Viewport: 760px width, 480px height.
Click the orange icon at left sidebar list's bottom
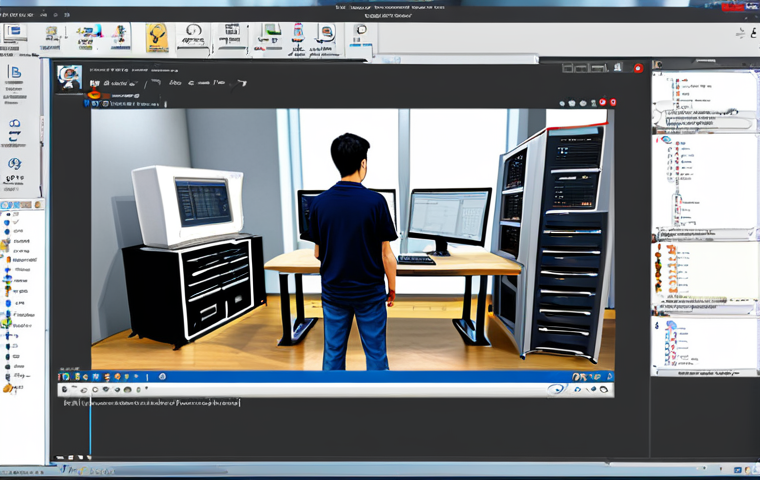pos(8,388)
